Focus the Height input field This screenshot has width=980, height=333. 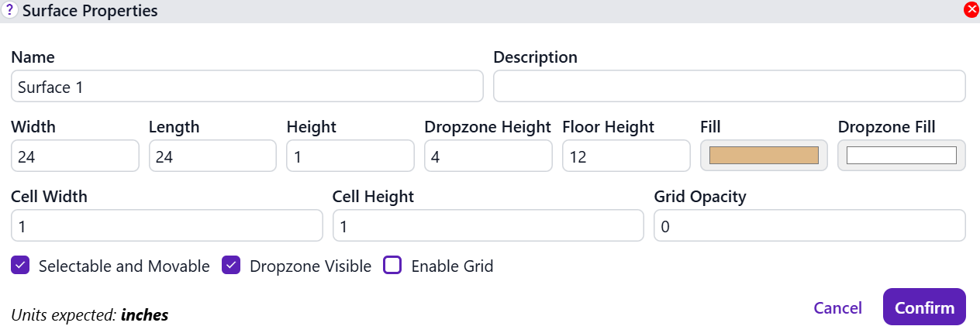[350, 156]
